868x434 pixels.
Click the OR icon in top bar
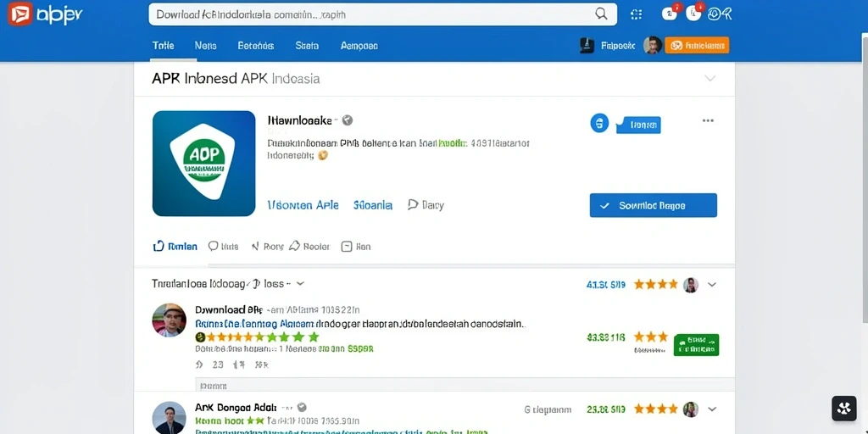(720, 15)
